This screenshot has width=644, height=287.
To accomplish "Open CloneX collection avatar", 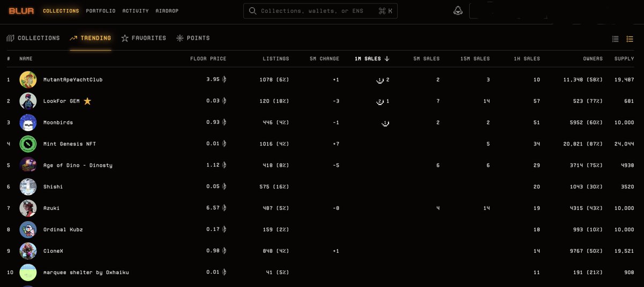I will tap(28, 251).
